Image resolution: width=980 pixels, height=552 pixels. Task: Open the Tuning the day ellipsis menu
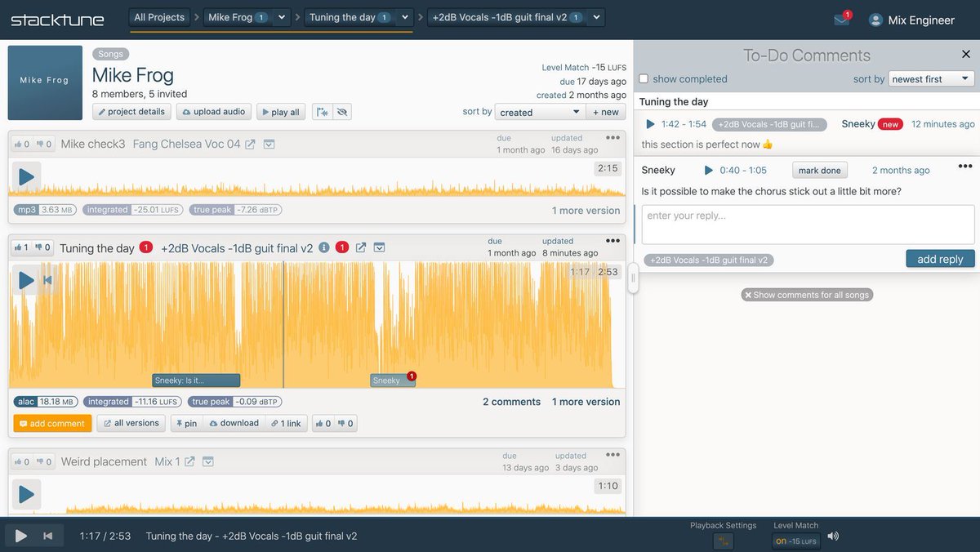(x=612, y=239)
